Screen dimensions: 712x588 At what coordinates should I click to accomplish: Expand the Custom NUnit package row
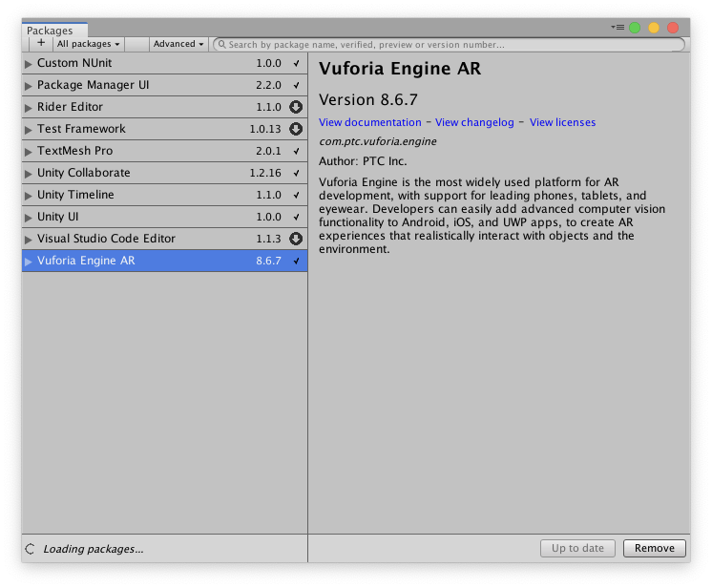pyautogui.click(x=28, y=64)
